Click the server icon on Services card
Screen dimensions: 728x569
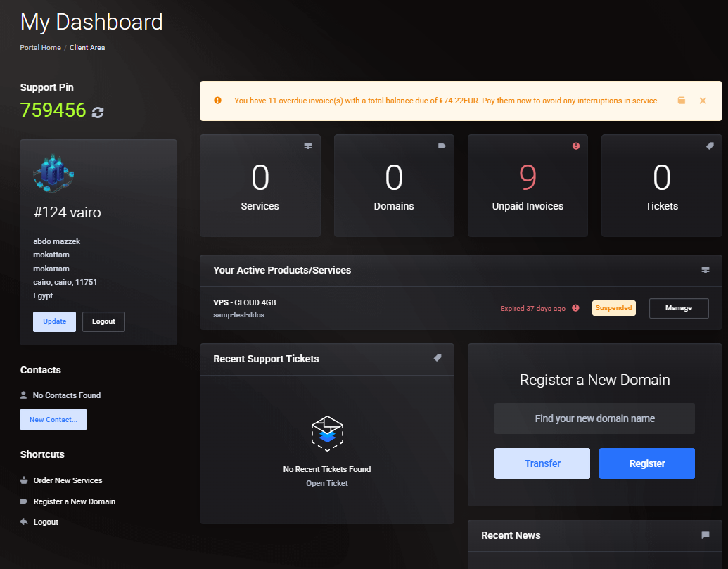click(308, 146)
